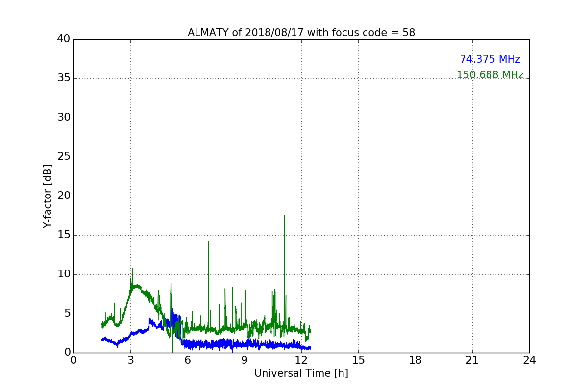Click the y-axis tick label '20'
The height and width of the screenshot is (392, 588).
pyautogui.click(x=64, y=196)
